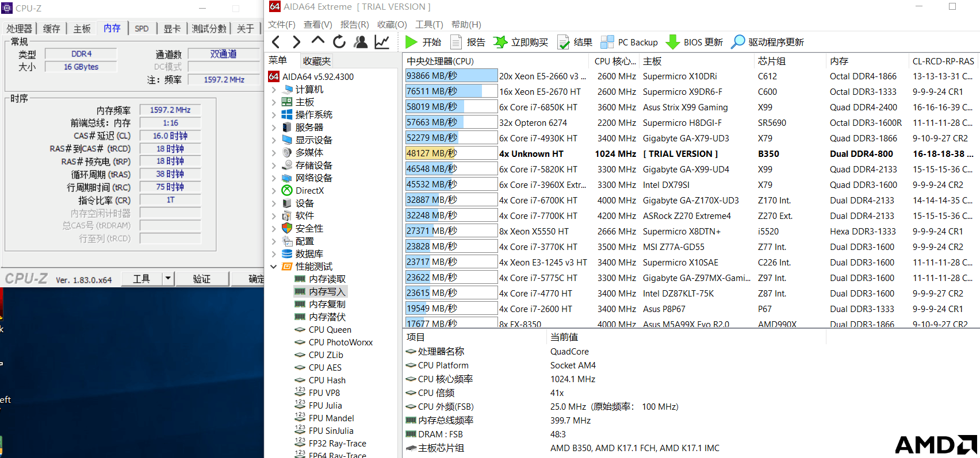Select the 48127 MB/秒 highlighted result bar

(x=451, y=153)
